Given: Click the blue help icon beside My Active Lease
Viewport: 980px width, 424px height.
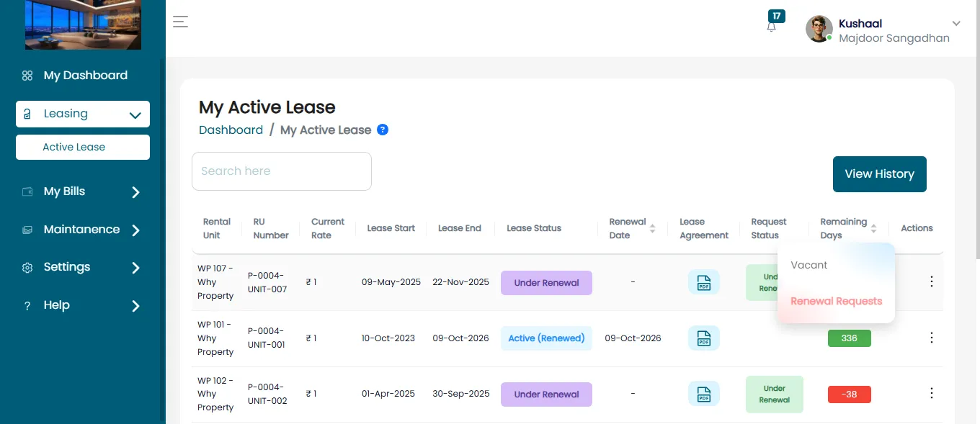Looking at the screenshot, I should (383, 130).
